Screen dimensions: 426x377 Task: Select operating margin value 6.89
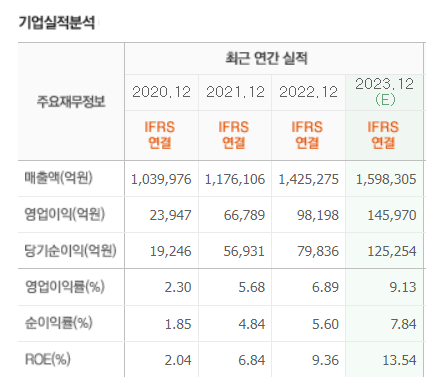[325, 287]
